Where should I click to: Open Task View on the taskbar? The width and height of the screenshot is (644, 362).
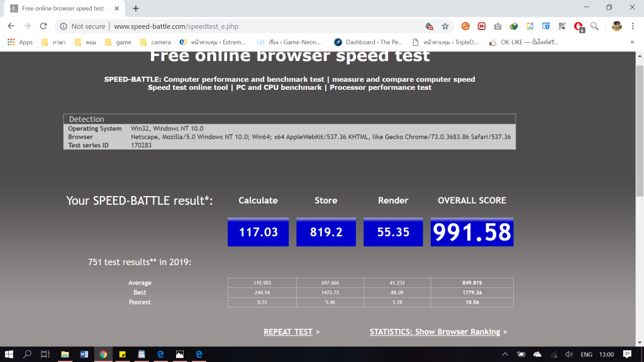45,354
